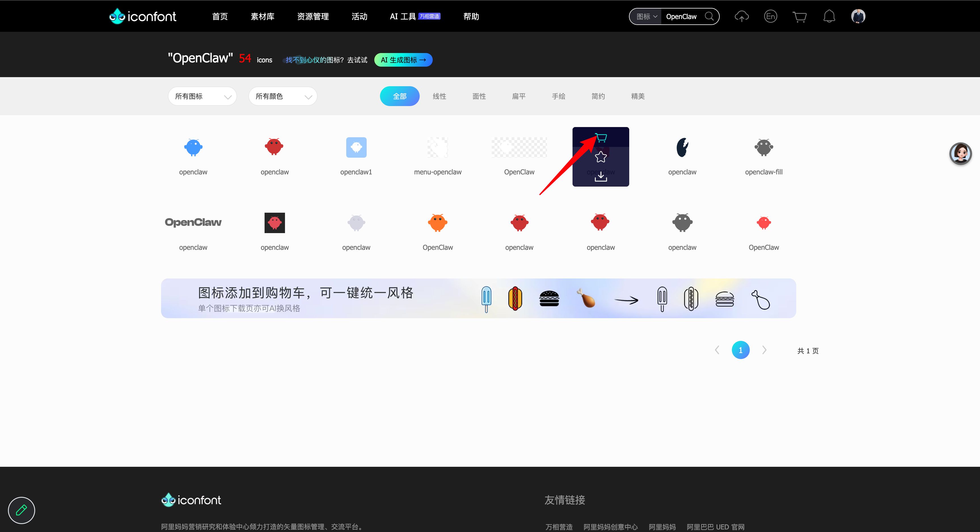
Task: Open the 阿里巴巴 UED 官网 footer link
Action: (x=716, y=527)
